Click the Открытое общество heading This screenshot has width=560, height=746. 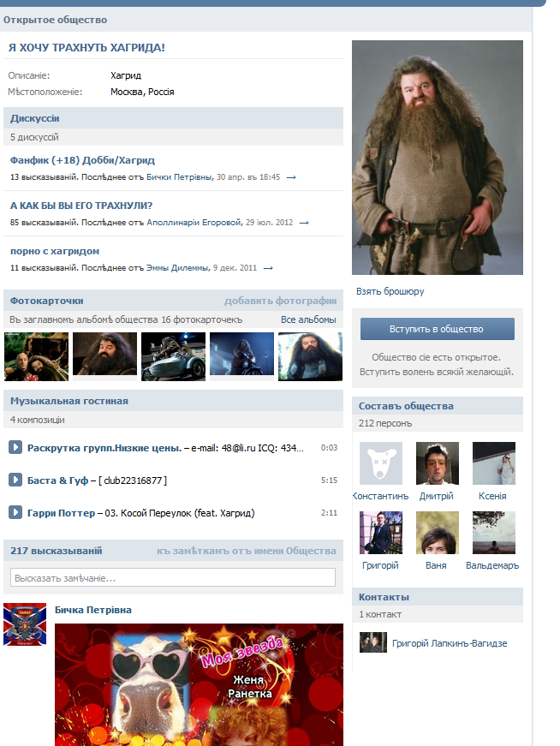55,20
